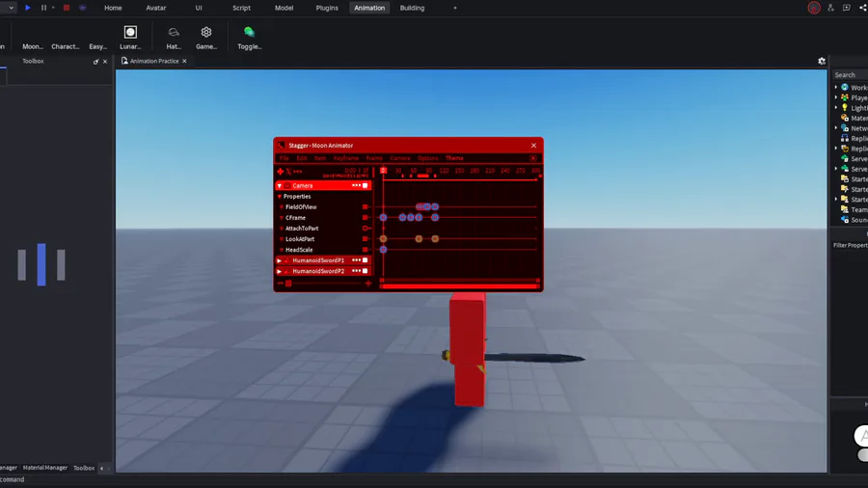868x488 pixels.
Task: Collapse the FieldOfView property arrow
Action: pyautogui.click(x=282, y=207)
